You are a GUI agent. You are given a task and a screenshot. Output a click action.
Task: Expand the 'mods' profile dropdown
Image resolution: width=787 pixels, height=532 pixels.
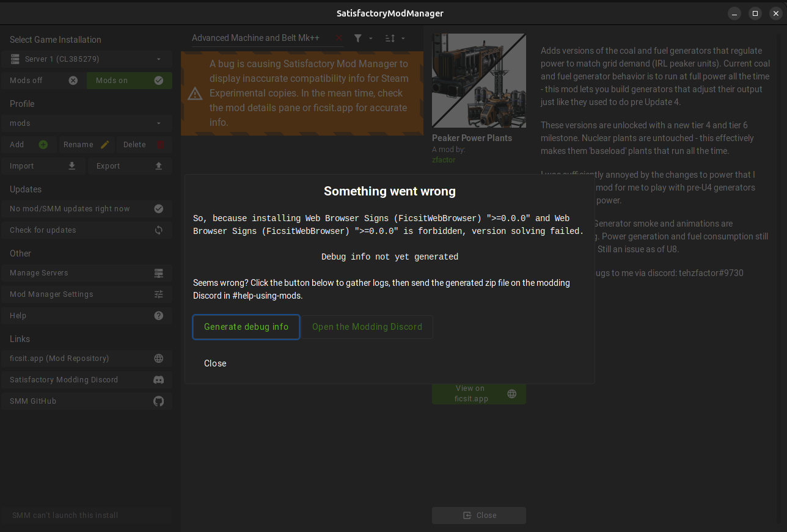click(x=86, y=123)
